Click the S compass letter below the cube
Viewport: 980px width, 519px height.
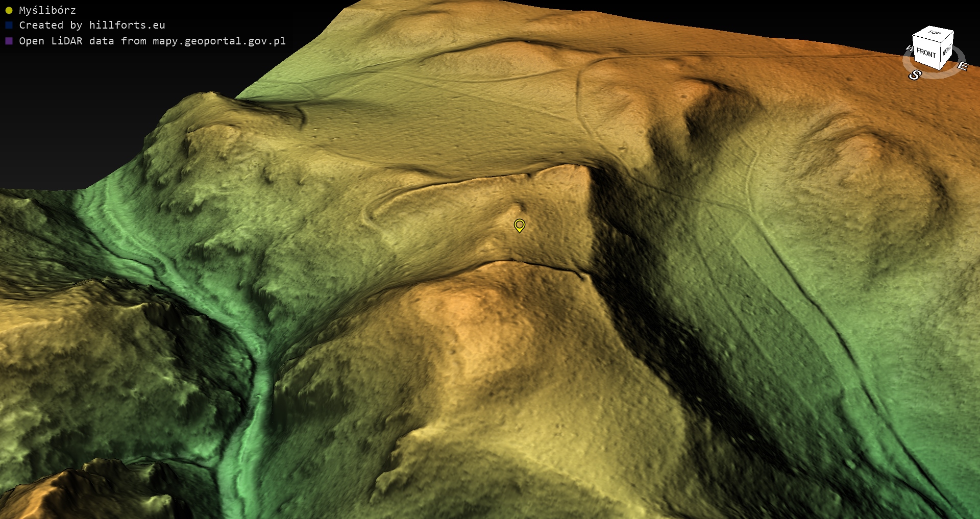[915, 76]
